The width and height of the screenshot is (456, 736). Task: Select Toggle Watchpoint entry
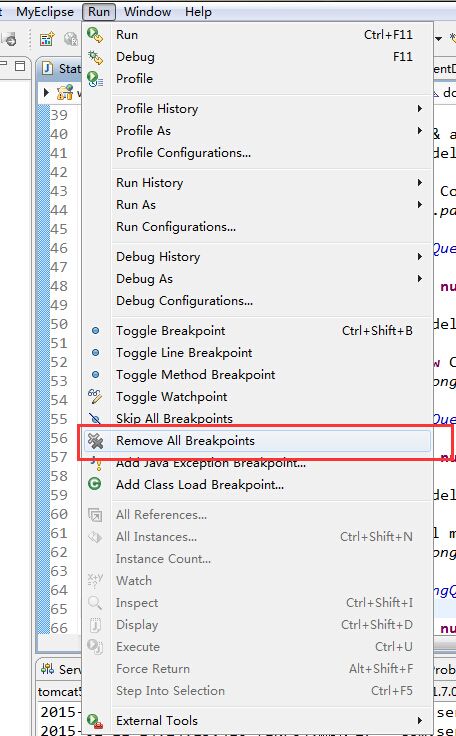(257, 397)
